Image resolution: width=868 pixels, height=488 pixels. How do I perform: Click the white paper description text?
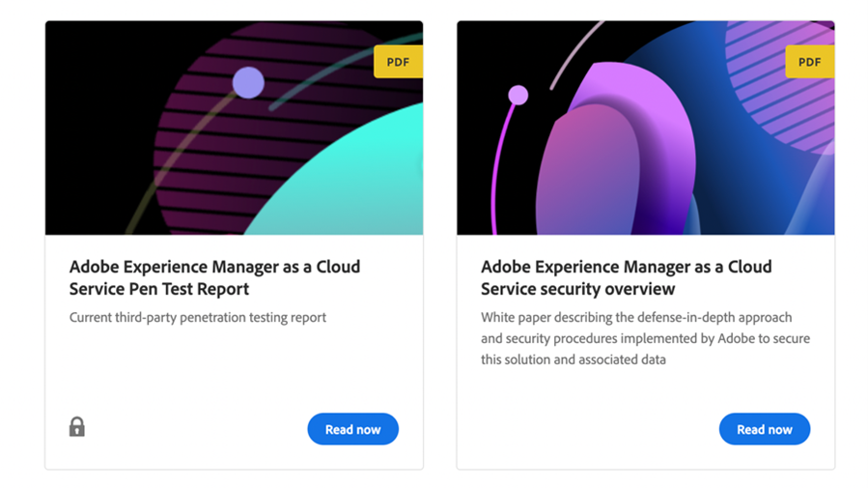click(645, 338)
